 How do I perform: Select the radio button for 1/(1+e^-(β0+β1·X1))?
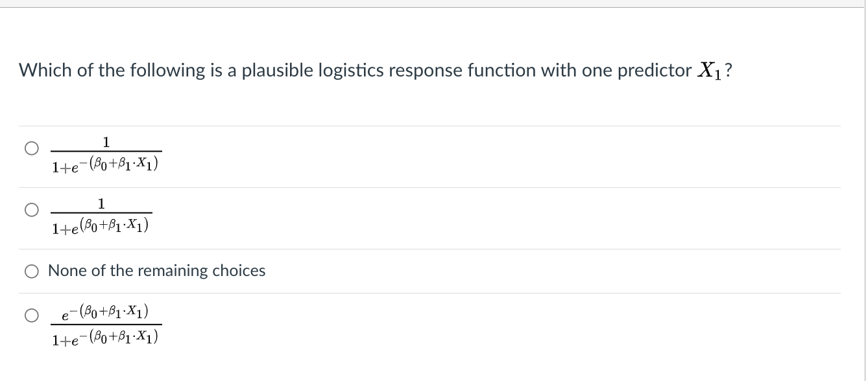(31, 148)
